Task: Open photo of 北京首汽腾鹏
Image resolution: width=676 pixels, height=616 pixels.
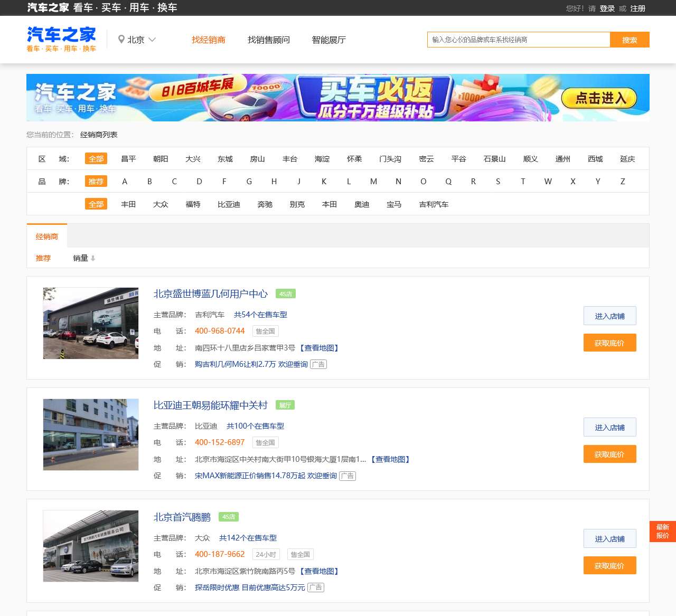Action: 91,546
